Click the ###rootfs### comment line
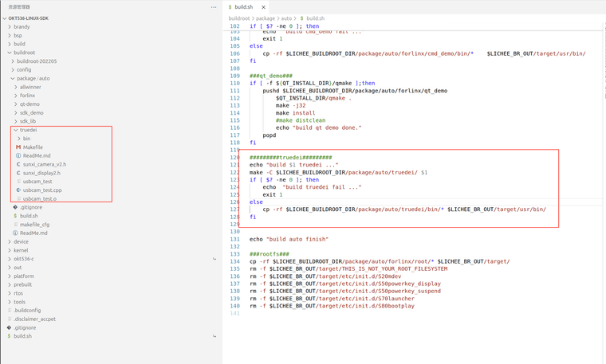Screen dimensions: 606x364 click(x=270, y=254)
